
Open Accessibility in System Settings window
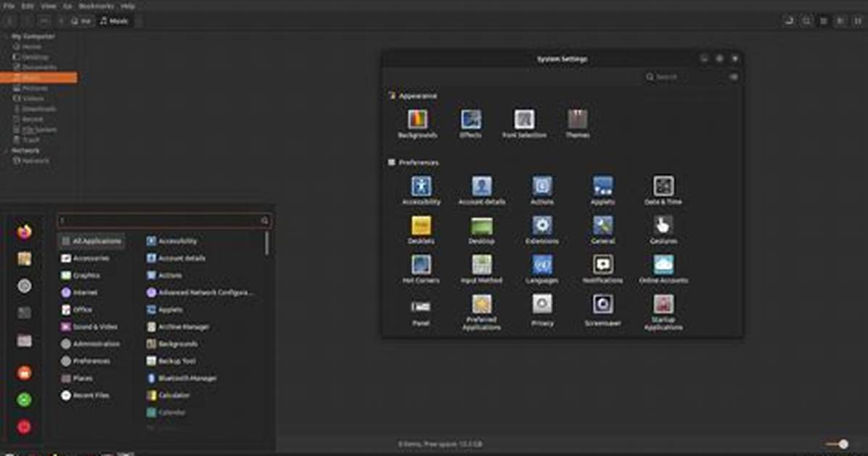point(421,190)
